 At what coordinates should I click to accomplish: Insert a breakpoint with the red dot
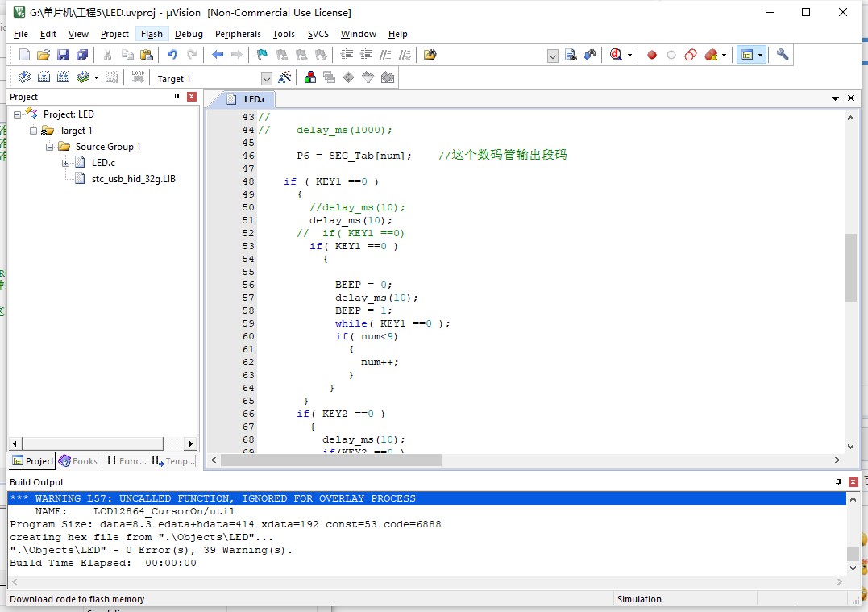[x=651, y=55]
